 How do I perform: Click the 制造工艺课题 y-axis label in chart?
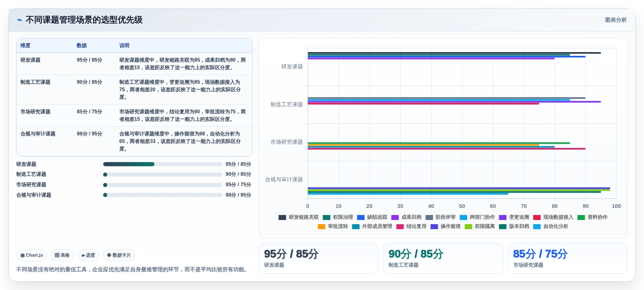(x=287, y=105)
